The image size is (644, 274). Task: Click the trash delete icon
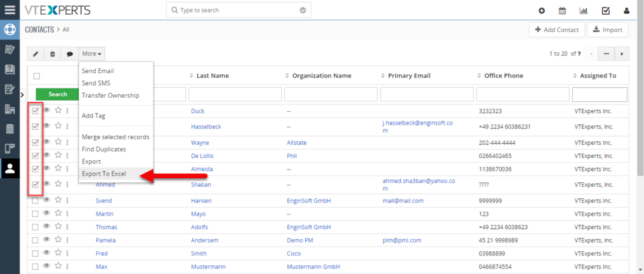[52, 54]
